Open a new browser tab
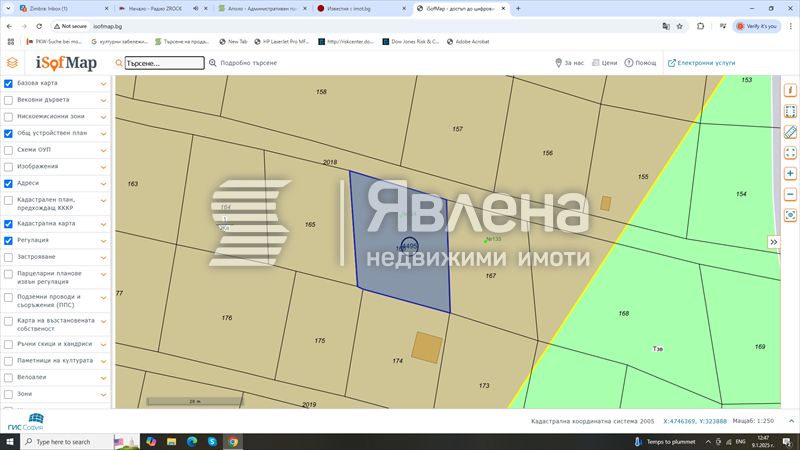Screen dimensions: 800x450 point(518,9)
